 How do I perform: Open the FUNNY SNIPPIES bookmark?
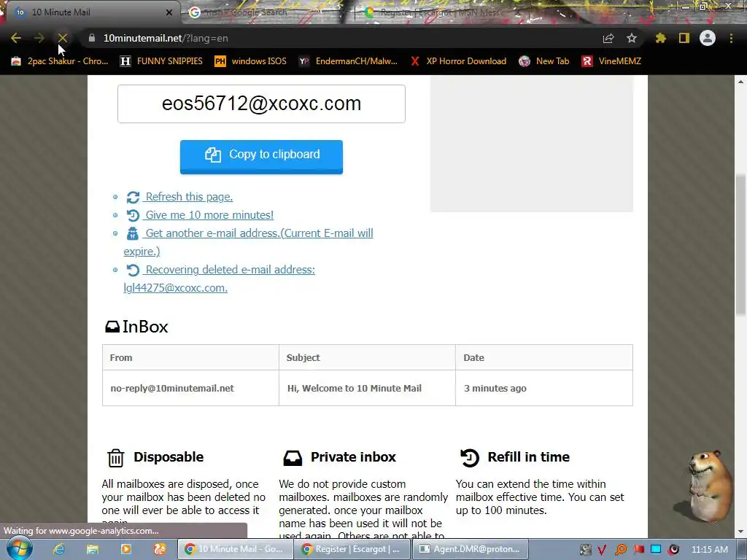[x=161, y=61]
